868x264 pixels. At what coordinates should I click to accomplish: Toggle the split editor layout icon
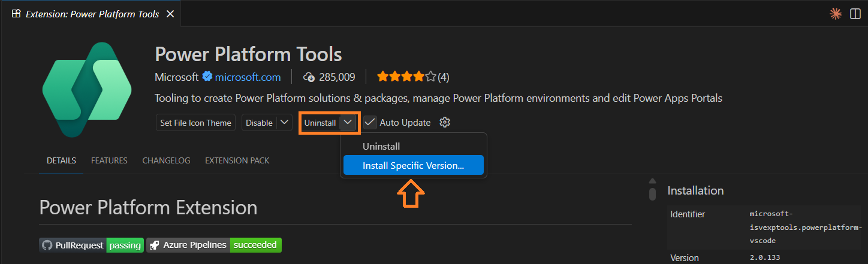point(855,14)
